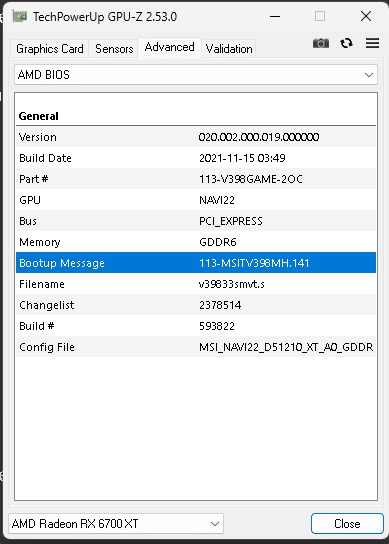Click the GPU-Z app icon in title bar
Image resolution: width=389 pixels, height=544 pixels.
(19, 16)
